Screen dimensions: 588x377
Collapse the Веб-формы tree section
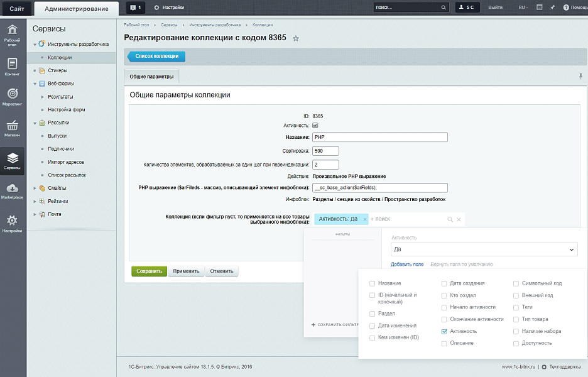[x=35, y=84]
